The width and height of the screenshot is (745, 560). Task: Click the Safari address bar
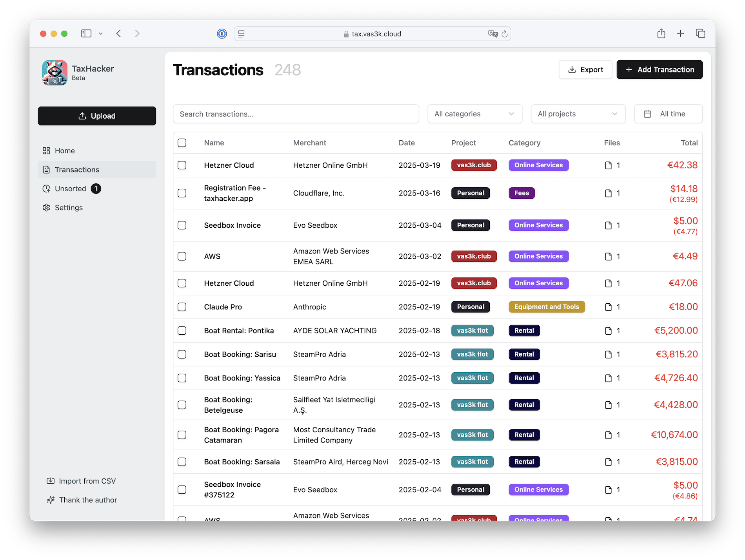point(372,34)
